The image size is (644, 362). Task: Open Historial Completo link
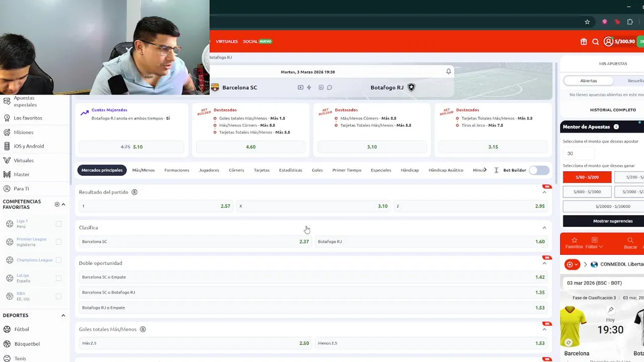613,110
